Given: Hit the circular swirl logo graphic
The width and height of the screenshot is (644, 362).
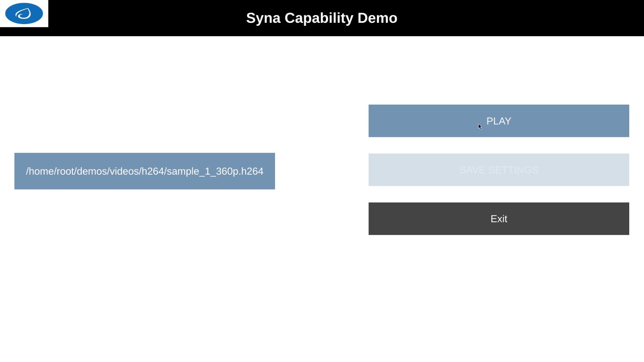Looking at the screenshot, I should click(24, 13).
